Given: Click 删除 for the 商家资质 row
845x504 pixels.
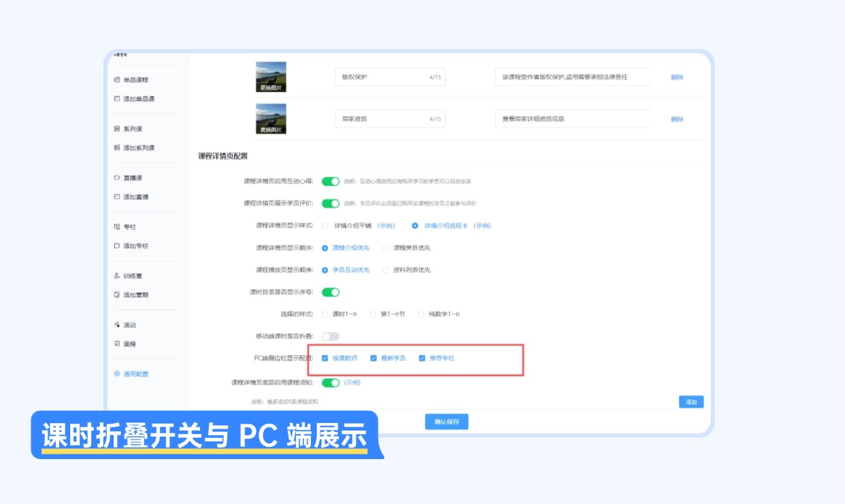Looking at the screenshot, I should pyautogui.click(x=677, y=120).
